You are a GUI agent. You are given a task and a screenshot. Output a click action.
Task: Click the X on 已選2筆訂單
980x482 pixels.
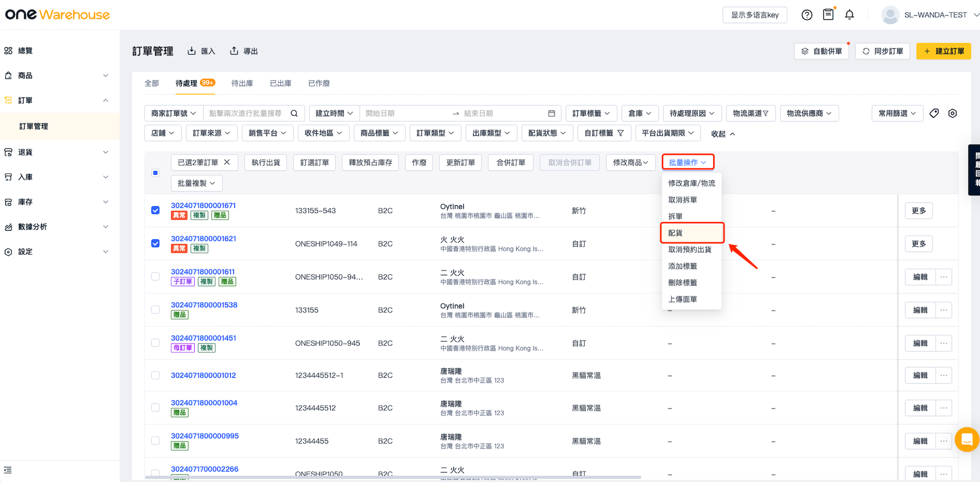[227, 162]
